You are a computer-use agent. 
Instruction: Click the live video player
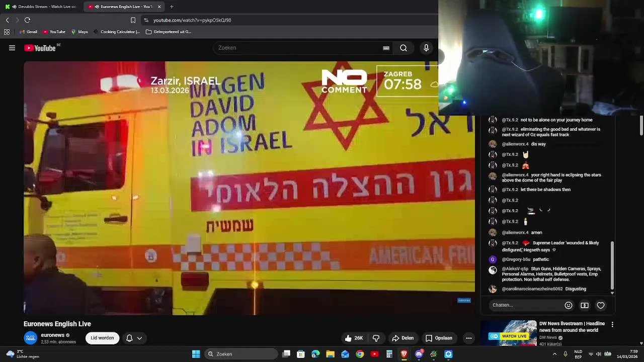tap(249, 189)
